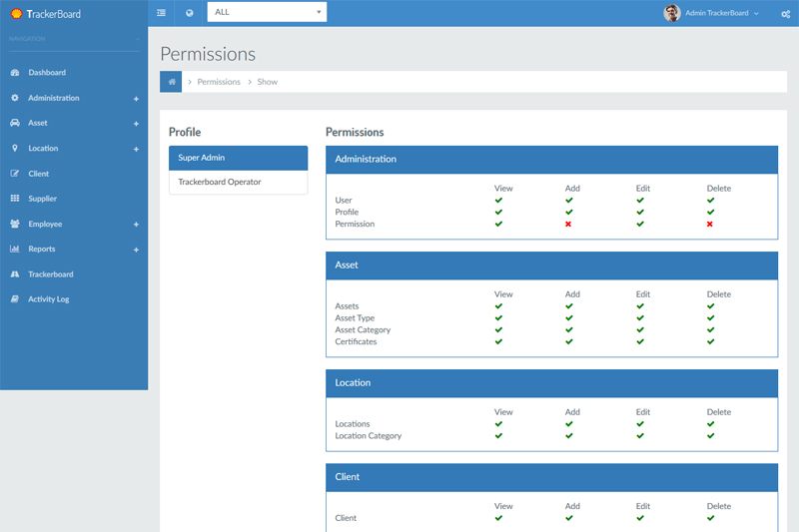Open Supplier in the sidebar
799x532 pixels.
[x=42, y=199]
